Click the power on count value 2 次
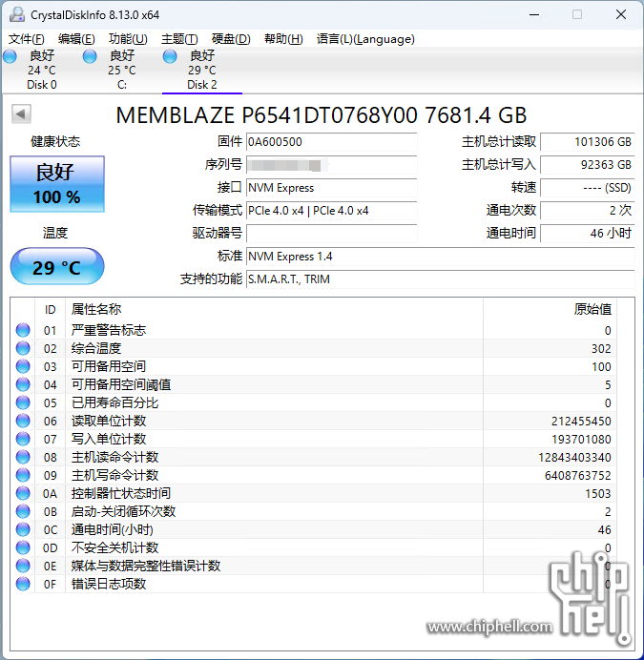 [587, 211]
